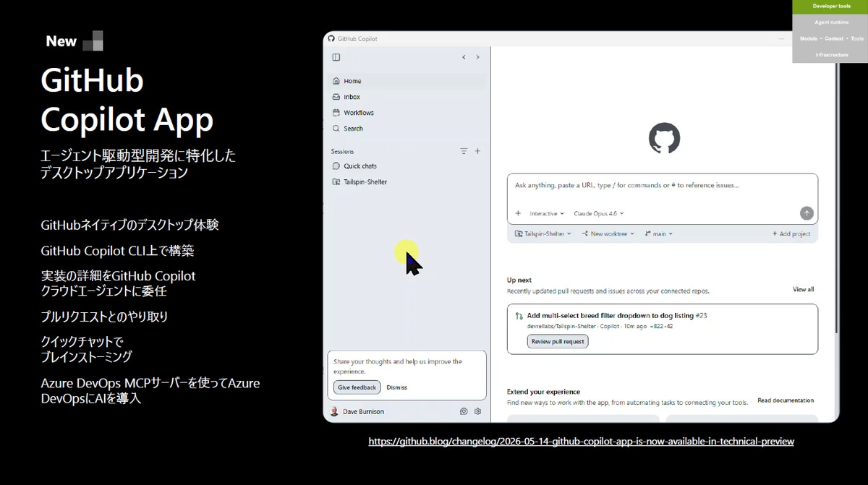Click the Extend your experience heading
Viewport: 868px width, 485px height.
point(543,392)
